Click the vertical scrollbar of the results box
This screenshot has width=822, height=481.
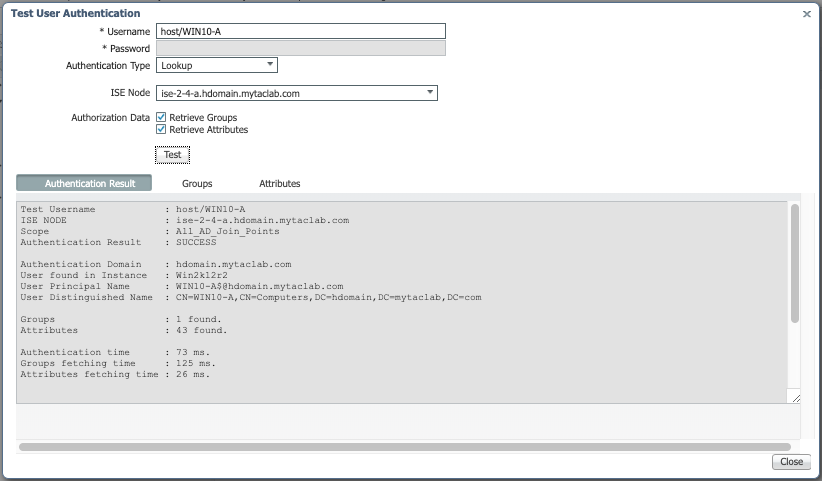pyautogui.click(x=795, y=264)
